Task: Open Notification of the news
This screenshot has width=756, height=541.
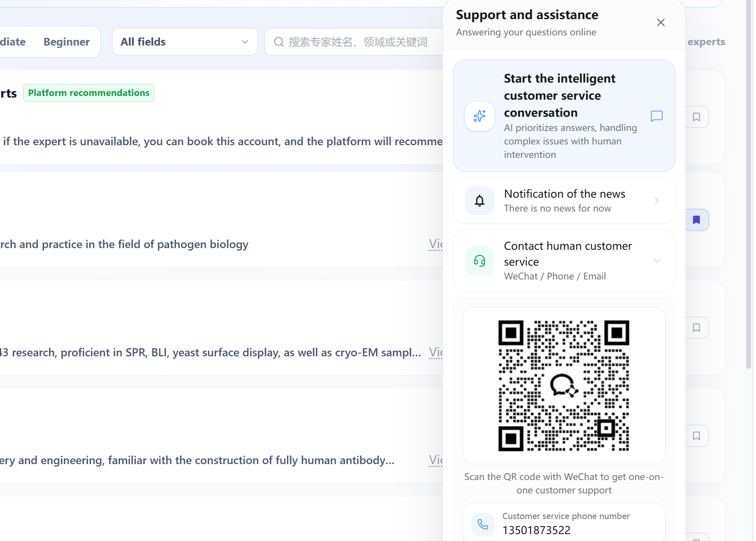Action: pos(564,201)
